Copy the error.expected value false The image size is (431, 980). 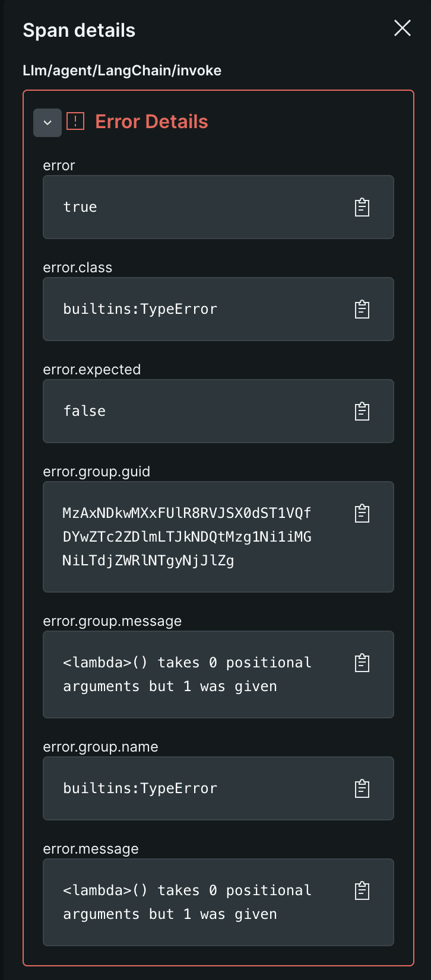coord(362,411)
